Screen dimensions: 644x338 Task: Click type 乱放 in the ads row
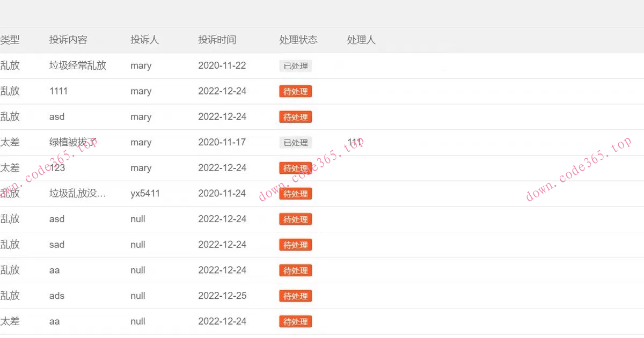10,296
